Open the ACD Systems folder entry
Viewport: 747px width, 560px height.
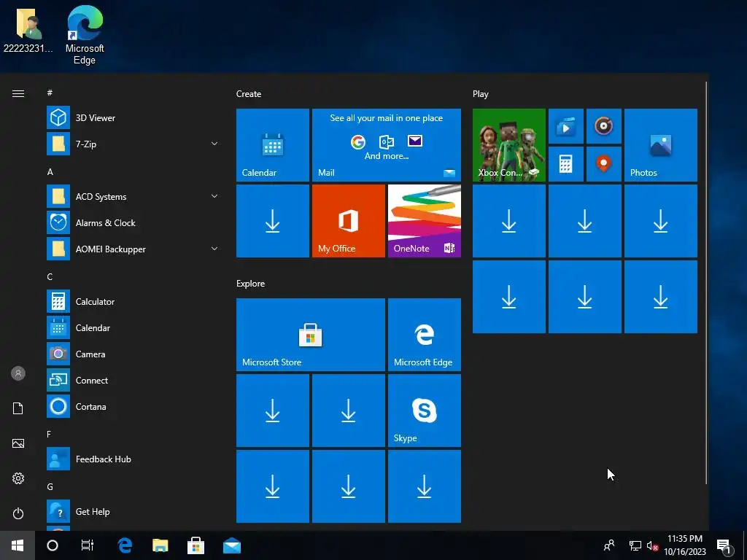tap(133, 196)
